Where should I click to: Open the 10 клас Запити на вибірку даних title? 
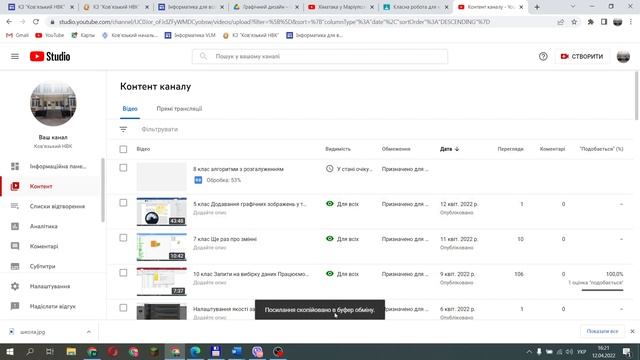pos(251,274)
